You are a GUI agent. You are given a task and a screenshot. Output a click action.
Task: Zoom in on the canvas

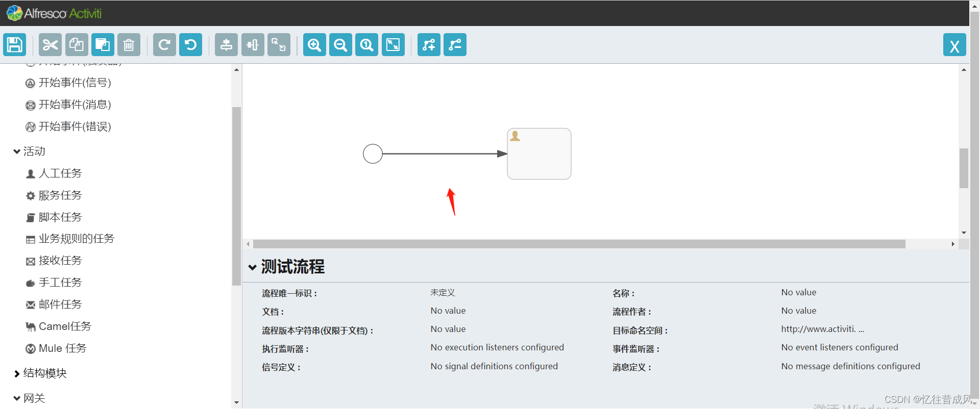(x=314, y=45)
